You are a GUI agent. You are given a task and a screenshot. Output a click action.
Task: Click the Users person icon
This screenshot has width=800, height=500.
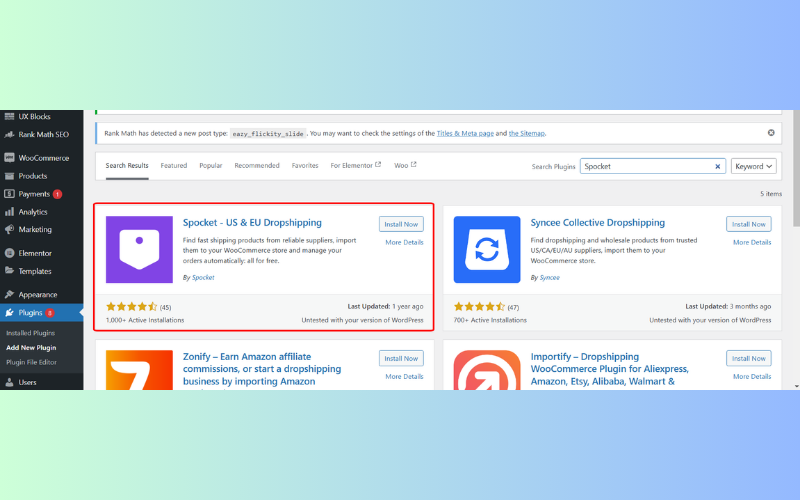point(9,382)
